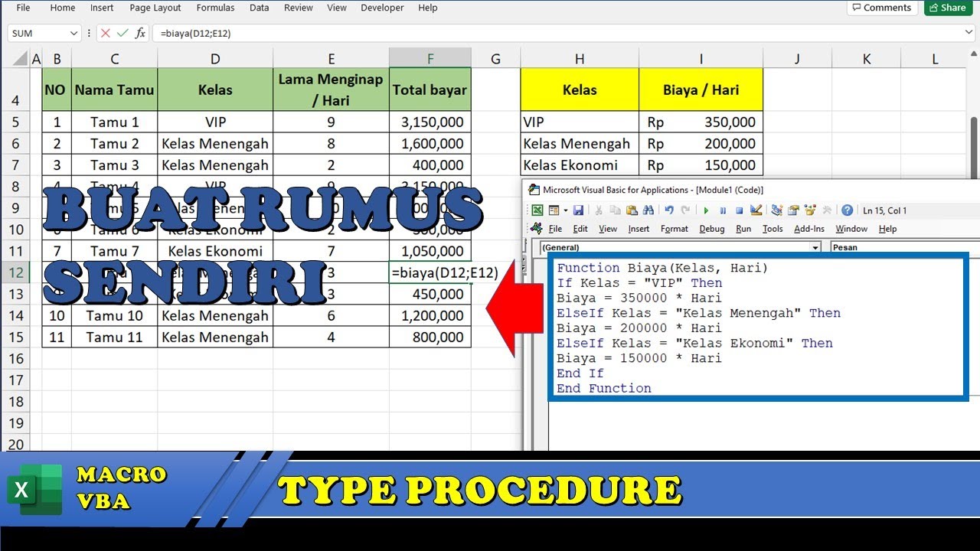Click 'Ln 15, Col 1' indicator in VBA toolbar

[884, 210]
